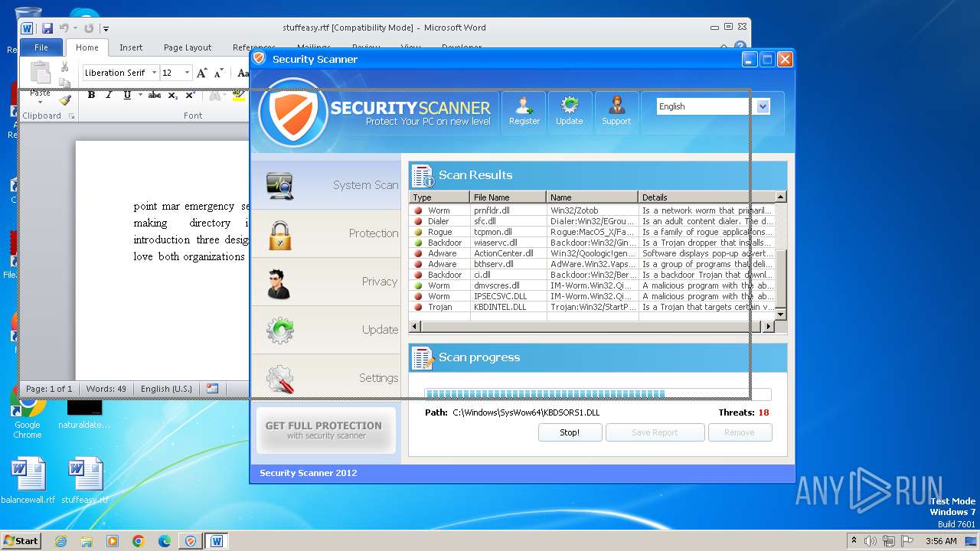Image resolution: width=980 pixels, height=551 pixels.
Task: Toggle Superscript in Word
Action: (x=190, y=95)
